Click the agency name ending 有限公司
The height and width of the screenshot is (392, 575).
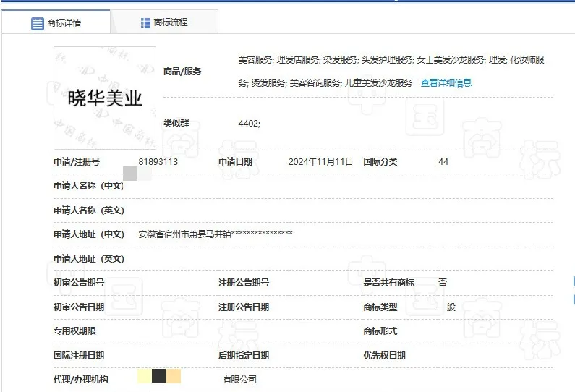click(240, 379)
